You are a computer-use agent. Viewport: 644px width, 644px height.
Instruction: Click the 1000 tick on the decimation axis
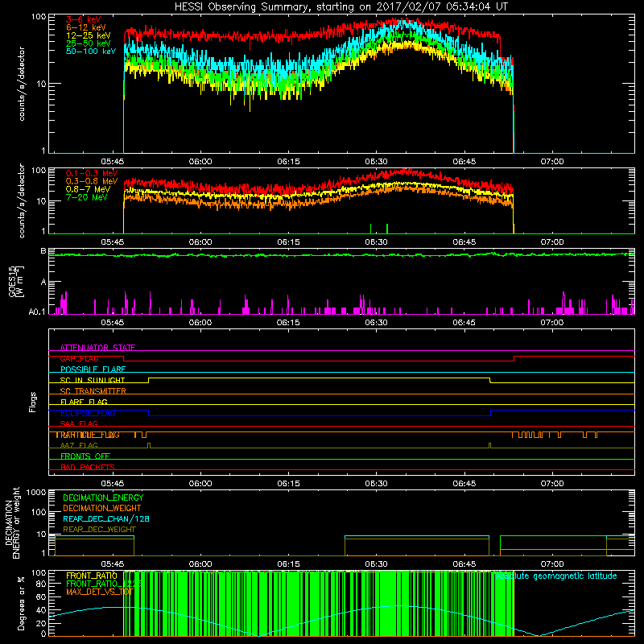click(36, 493)
